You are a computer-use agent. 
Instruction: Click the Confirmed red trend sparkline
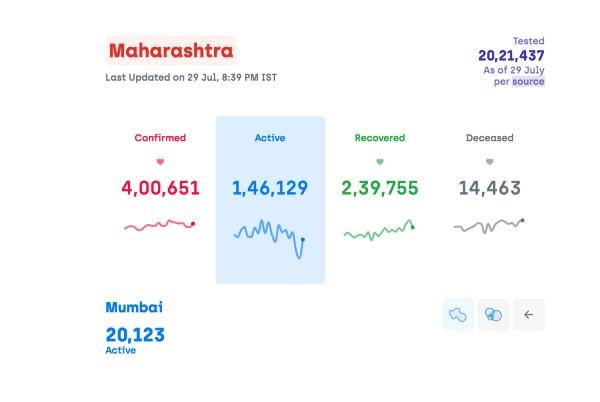pyautogui.click(x=160, y=226)
